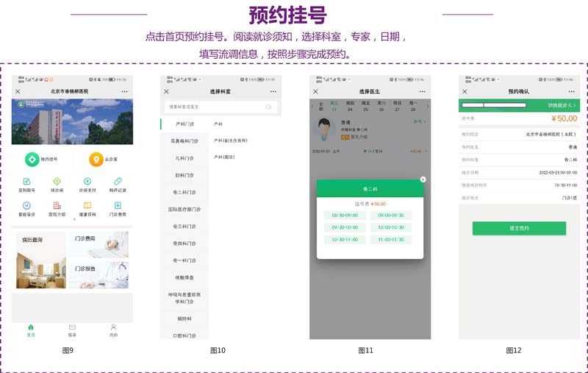Choose the 11:00-11:30 time slot

[x=391, y=240]
